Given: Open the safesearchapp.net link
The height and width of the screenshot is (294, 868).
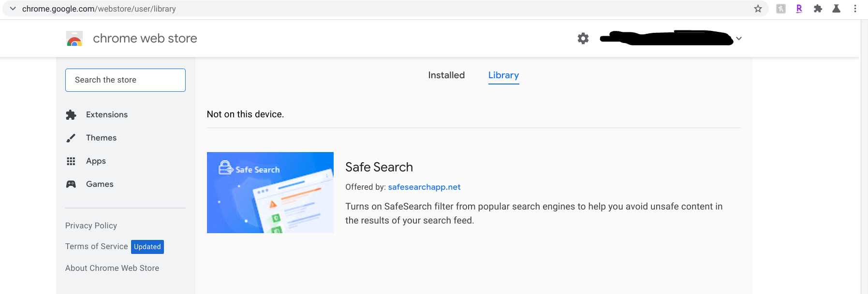Looking at the screenshot, I should point(424,187).
